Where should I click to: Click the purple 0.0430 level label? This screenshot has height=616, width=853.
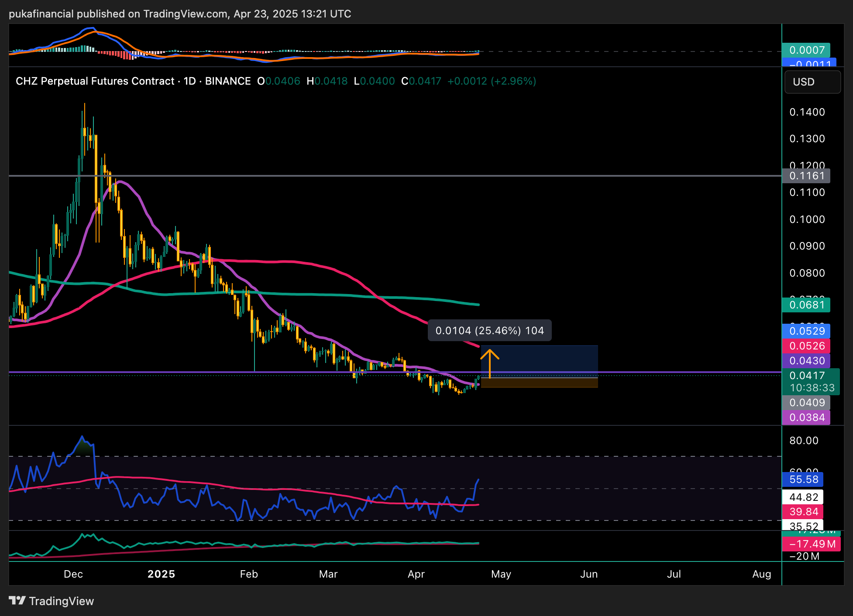[806, 361]
